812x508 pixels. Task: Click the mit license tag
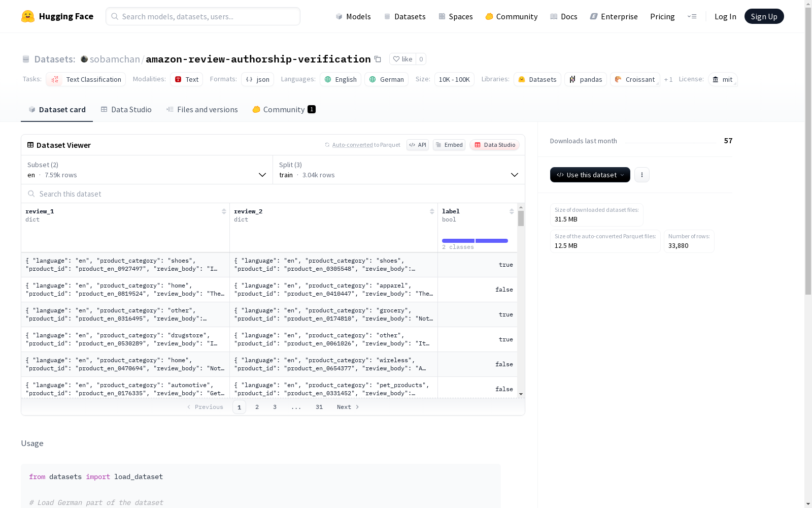click(x=723, y=79)
